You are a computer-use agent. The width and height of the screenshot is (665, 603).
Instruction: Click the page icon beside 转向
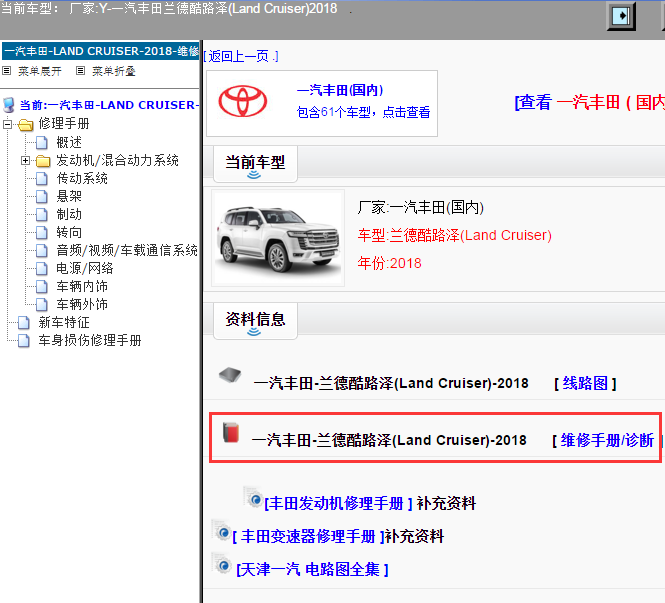pos(42,232)
